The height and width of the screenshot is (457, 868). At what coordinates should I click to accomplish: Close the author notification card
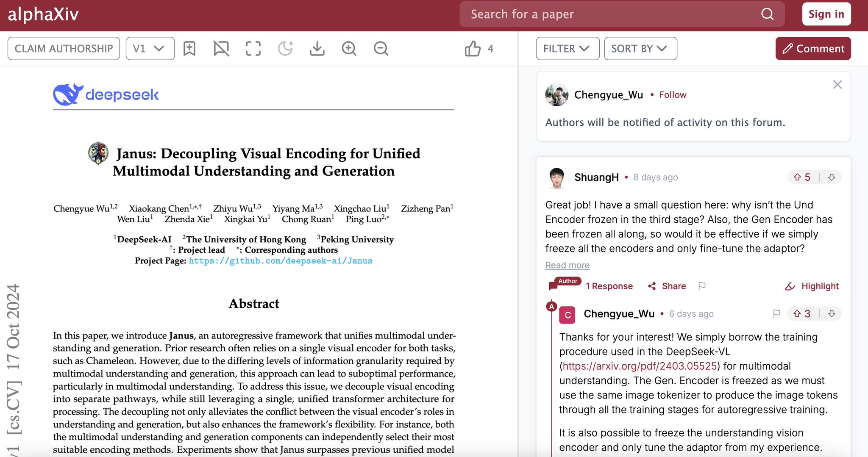tap(837, 85)
